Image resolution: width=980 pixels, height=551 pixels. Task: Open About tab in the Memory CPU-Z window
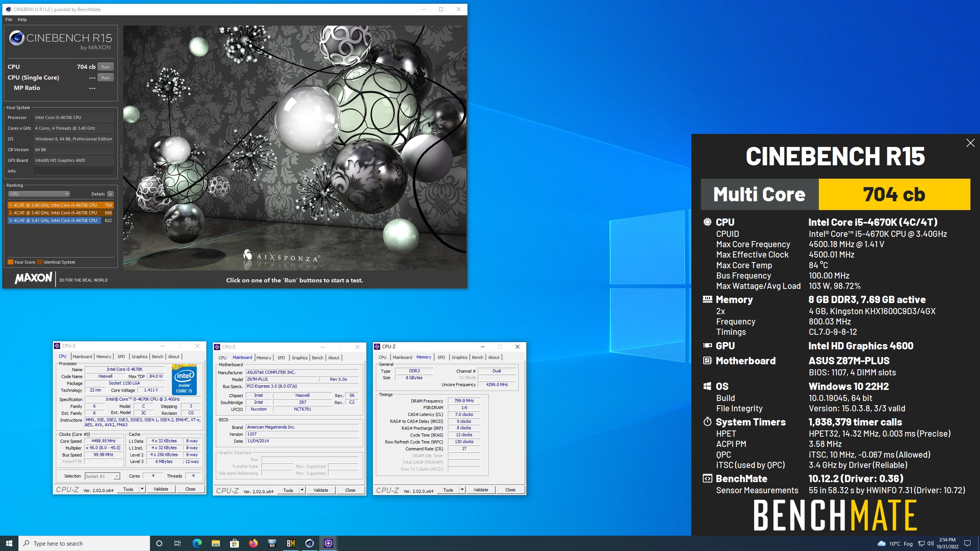pos(494,357)
